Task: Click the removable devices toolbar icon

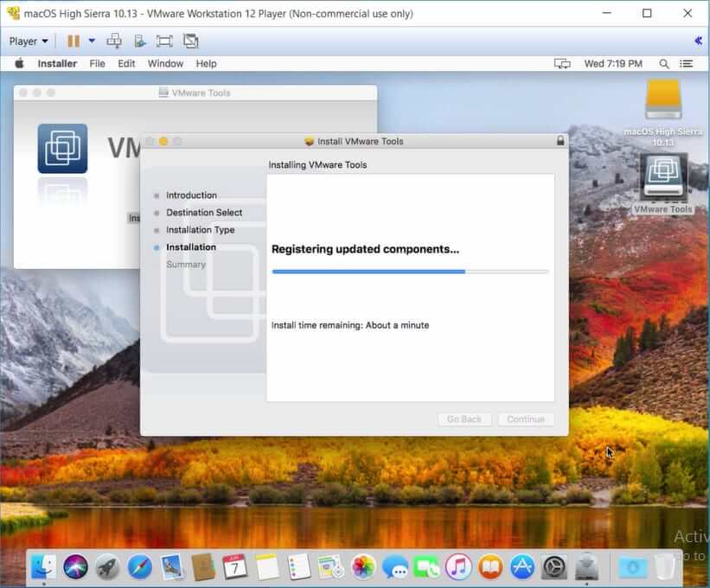Action: 140,42
